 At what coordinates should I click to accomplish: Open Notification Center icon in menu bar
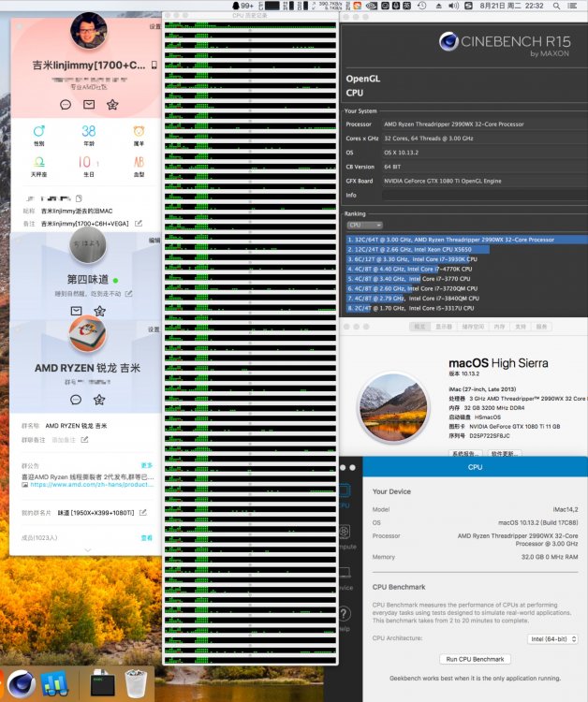coord(572,6)
